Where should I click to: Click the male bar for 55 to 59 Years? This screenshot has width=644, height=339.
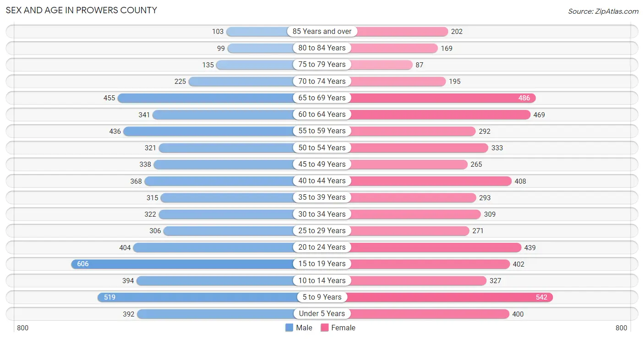pos(208,131)
